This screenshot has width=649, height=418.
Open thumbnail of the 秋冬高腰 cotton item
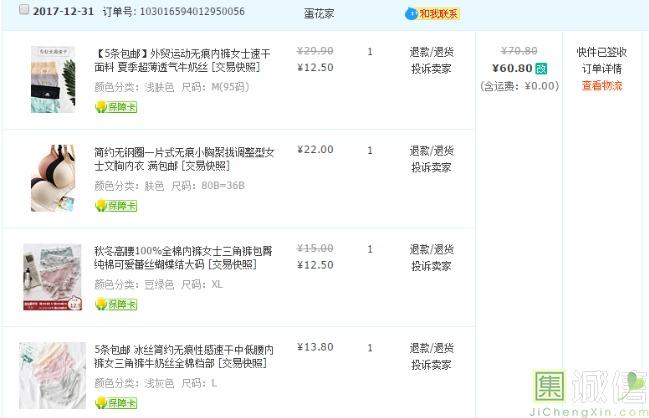tap(53, 275)
